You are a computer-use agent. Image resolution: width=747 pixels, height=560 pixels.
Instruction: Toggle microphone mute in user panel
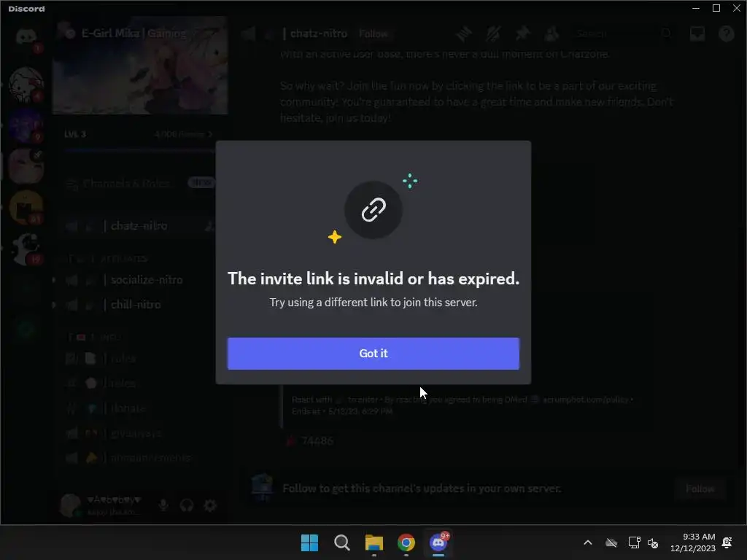click(x=163, y=505)
